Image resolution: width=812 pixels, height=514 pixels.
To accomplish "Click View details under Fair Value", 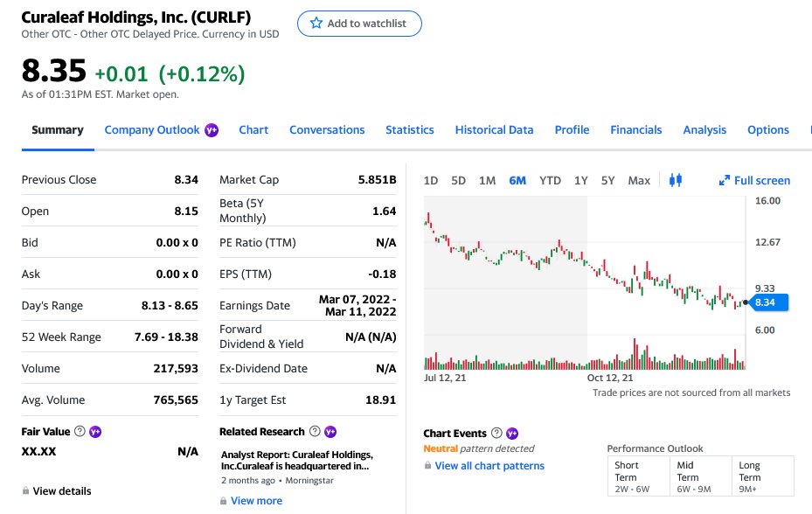I will pyautogui.click(x=62, y=490).
